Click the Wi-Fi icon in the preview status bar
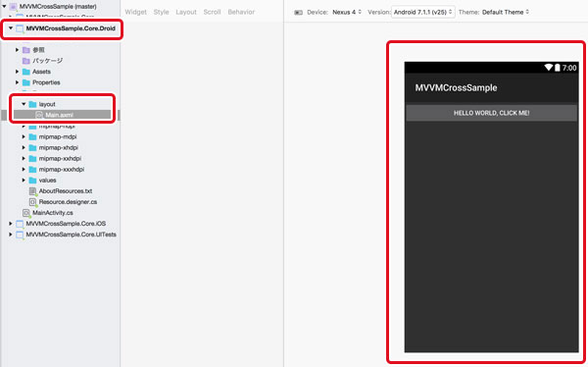The width and height of the screenshot is (588, 367). click(549, 68)
